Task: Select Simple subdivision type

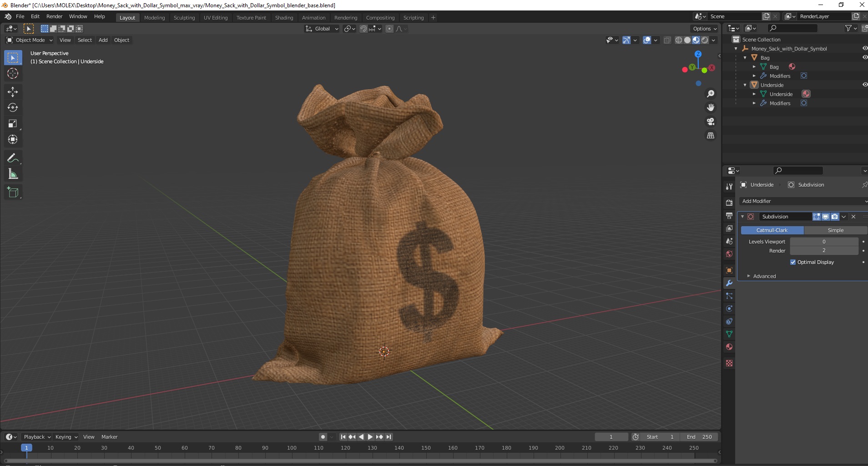Action: pyautogui.click(x=835, y=230)
